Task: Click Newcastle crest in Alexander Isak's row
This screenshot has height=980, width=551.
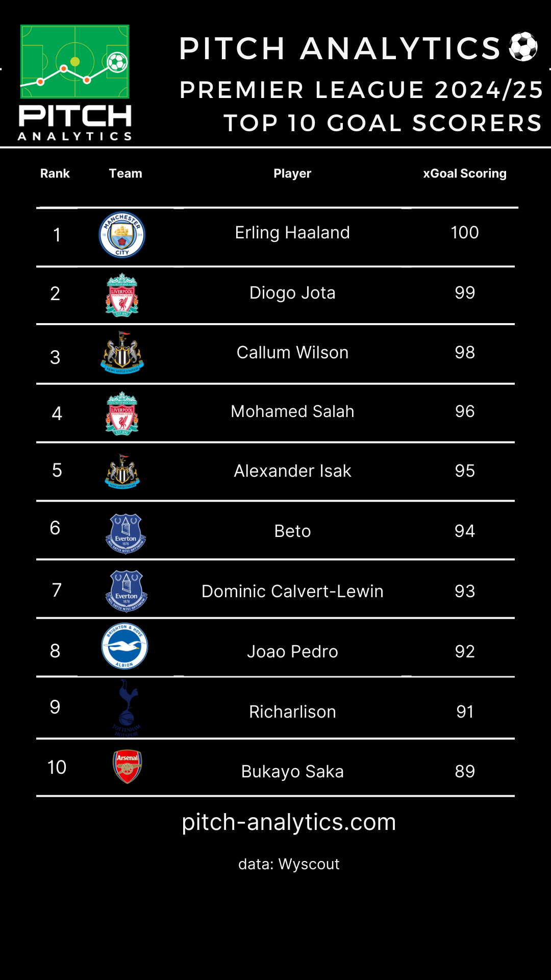Action: point(122,472)
